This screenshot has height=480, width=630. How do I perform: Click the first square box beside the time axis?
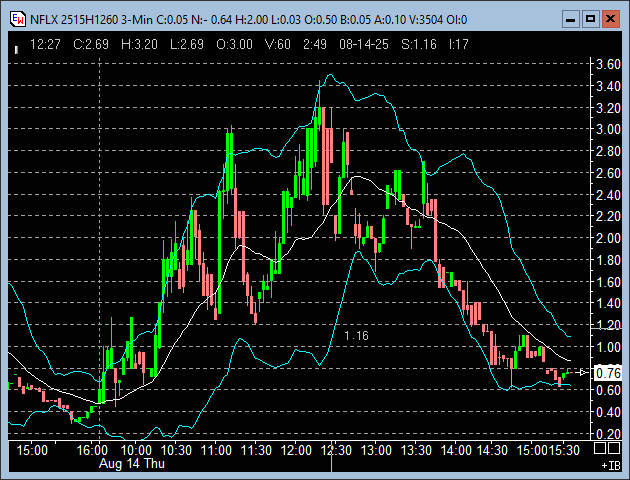[x=600, y=448]
